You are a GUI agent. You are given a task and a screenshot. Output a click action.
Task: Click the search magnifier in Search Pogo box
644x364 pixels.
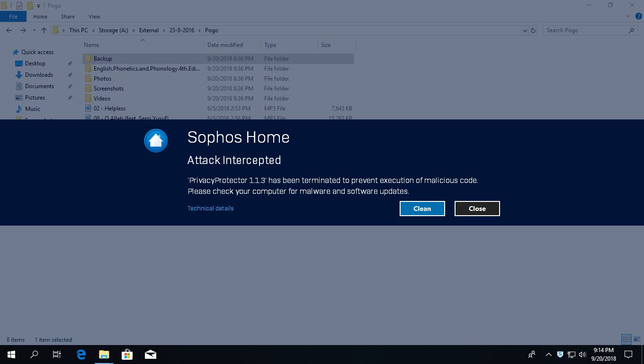[x=631, y=30]
